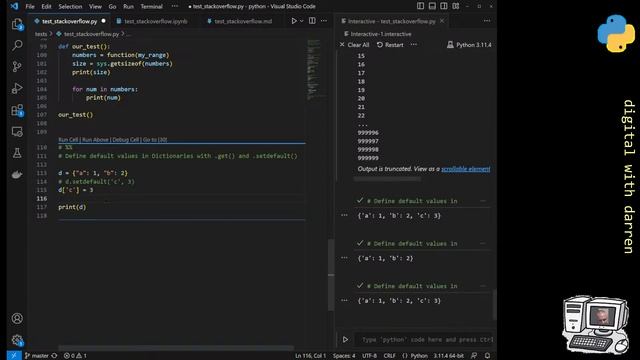This screenshot has height=360, width=640.
Task: Open Source Control view
Action: point(17,67)
